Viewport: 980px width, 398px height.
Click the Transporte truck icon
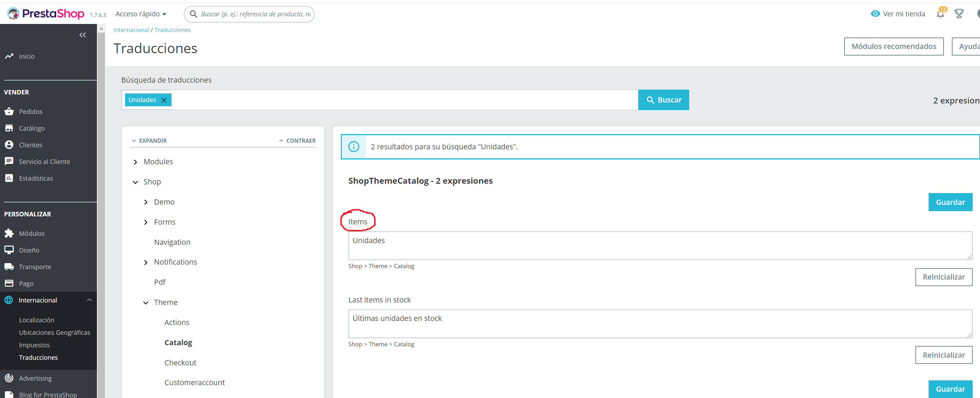(x=9, y=267)
